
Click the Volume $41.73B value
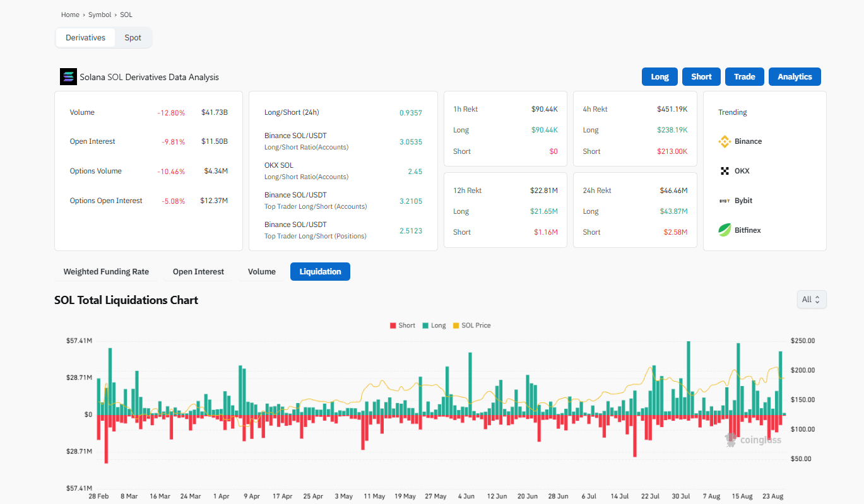pos(215,112)
